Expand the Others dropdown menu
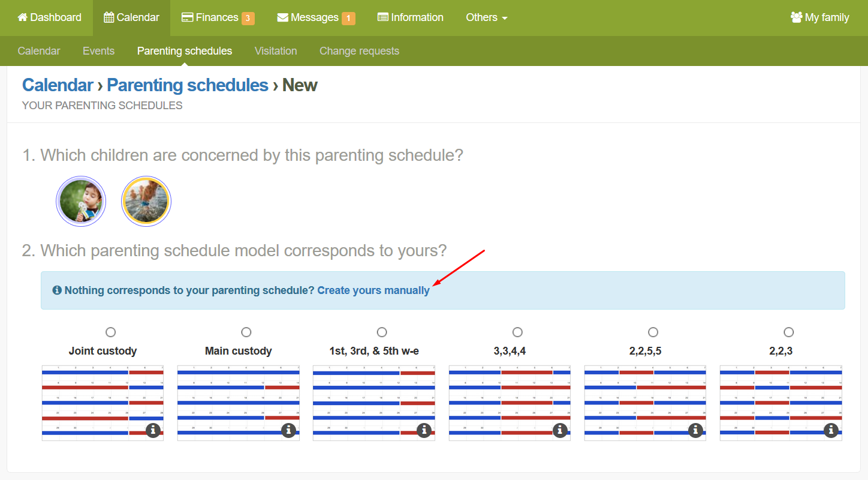Viewport: 868px width, 480px height. pyautogui.click(x=487, y=17)
